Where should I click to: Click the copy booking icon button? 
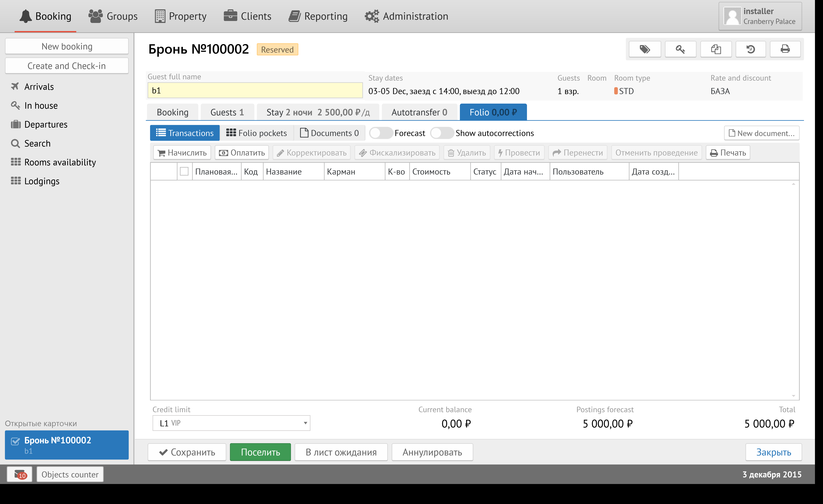point(716,49)
